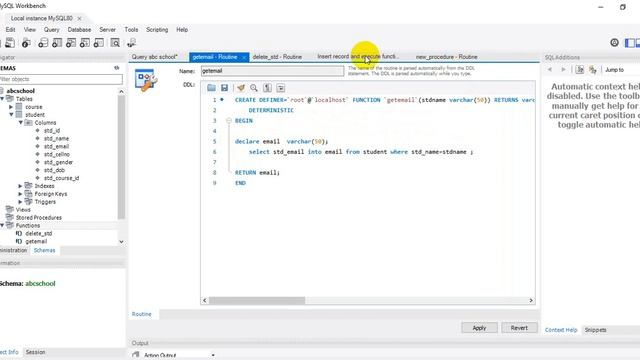Open Workbench preferences gear icon
Screen dimensions: 640x360
(614, 42)
